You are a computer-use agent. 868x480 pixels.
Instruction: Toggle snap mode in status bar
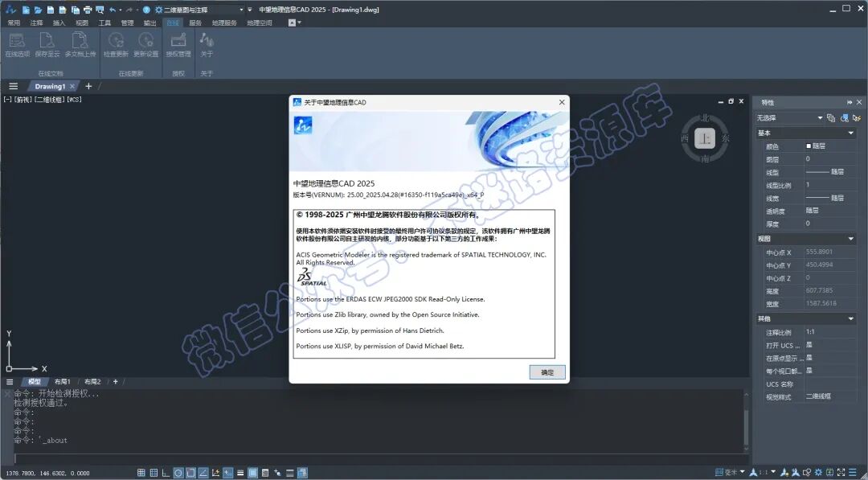pos(141,473)
